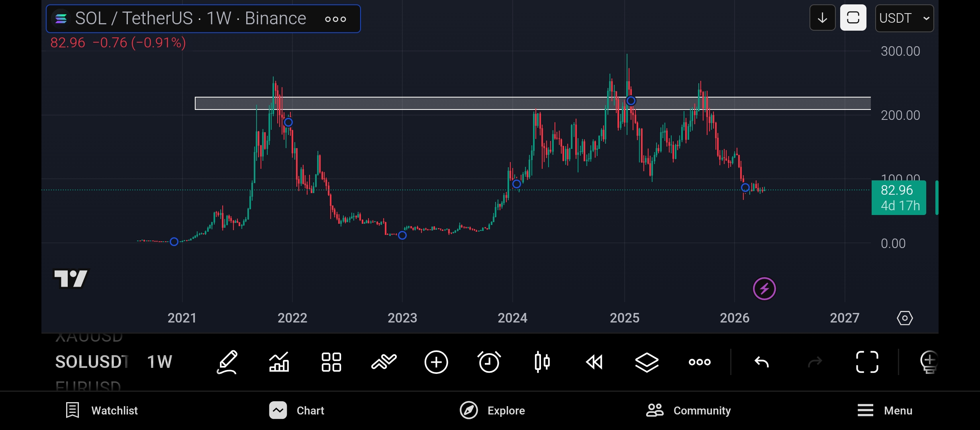980x430 pixels.
Task: Start bar replay with the rewind icon
Action: [594, 362]
